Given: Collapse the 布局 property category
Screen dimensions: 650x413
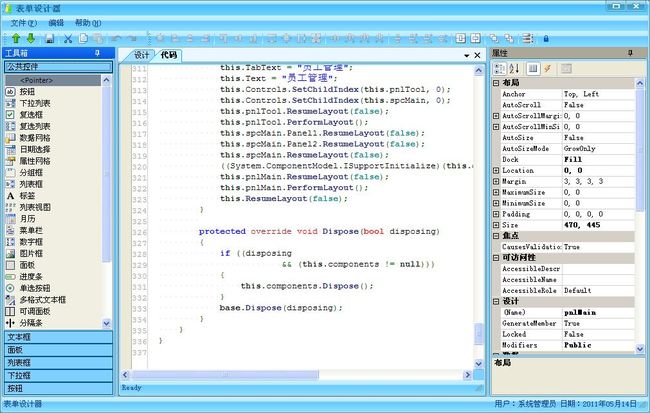Looking at the screenshot, I should coord(496,83).
